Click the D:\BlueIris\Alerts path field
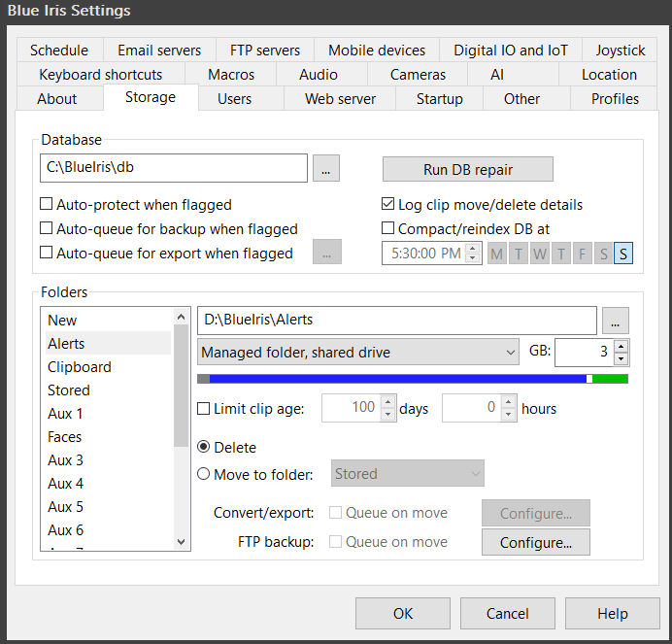Image resolution: width=672 pixels, height=644 pixels. 397,321
